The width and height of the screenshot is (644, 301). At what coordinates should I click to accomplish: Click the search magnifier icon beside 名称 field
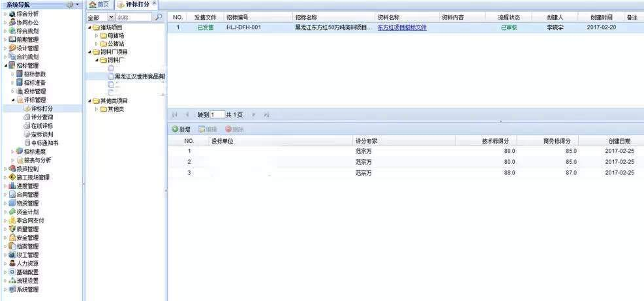158,18
